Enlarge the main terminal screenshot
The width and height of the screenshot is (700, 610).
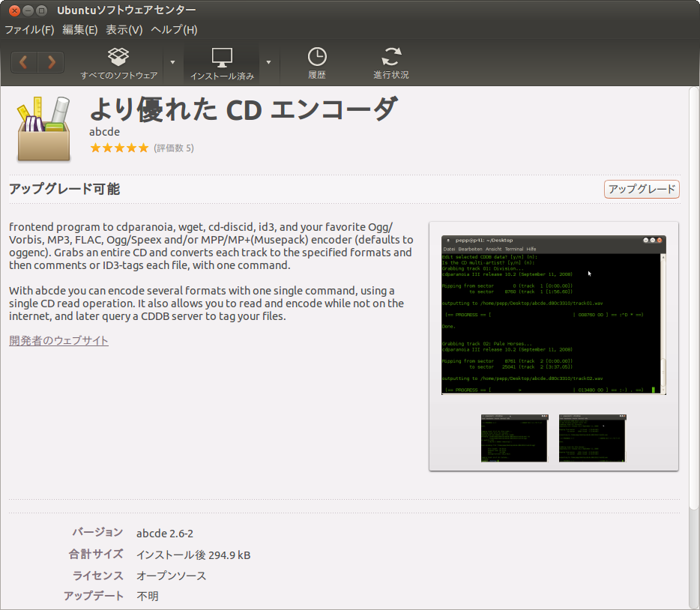tap(553, 315)
